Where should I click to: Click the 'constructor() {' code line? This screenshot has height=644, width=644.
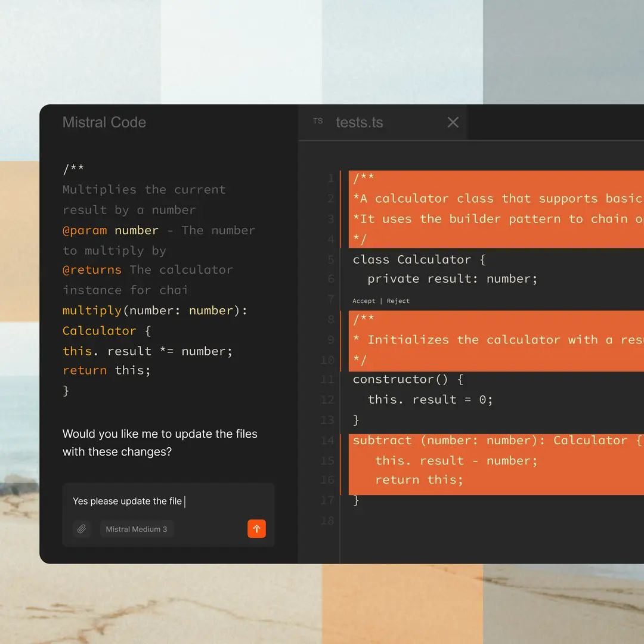(x=408, y=379)
